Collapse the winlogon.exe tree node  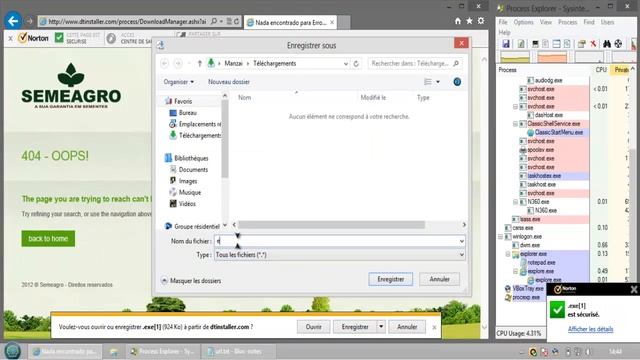[500, 236]
